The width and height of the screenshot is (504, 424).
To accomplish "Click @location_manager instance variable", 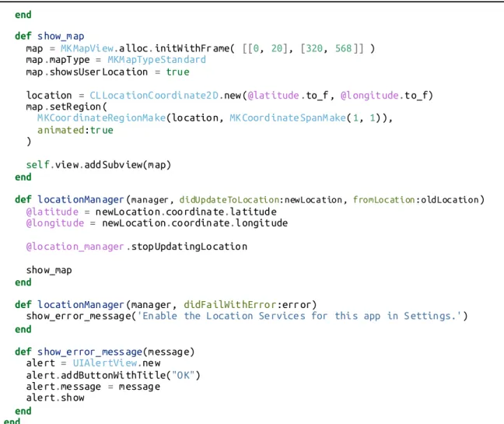I will tap(75, 247).
